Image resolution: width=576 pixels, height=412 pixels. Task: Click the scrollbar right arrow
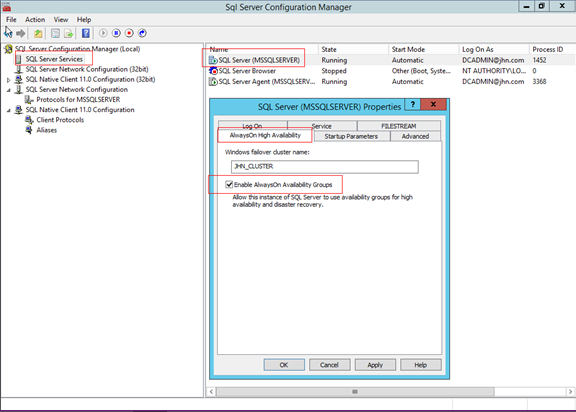pyautogui.click(x=570, y=392)
